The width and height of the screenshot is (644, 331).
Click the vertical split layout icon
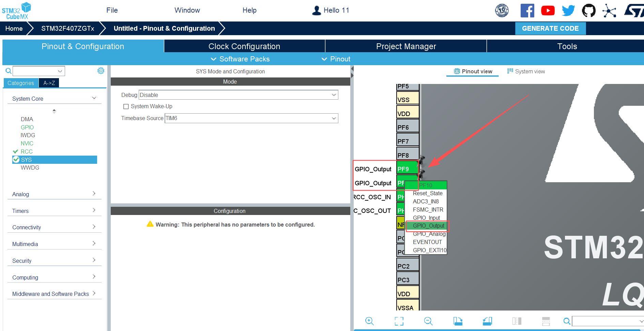[x=517, y=321]
